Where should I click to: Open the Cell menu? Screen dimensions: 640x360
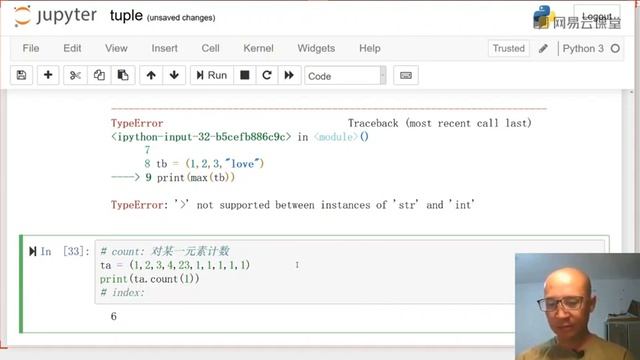tap(211, 48)
